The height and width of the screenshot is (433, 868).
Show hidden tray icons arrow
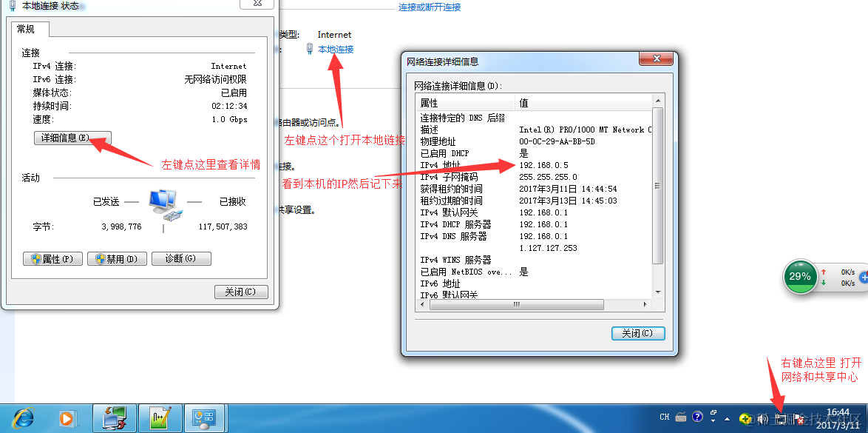click(728, 419)
